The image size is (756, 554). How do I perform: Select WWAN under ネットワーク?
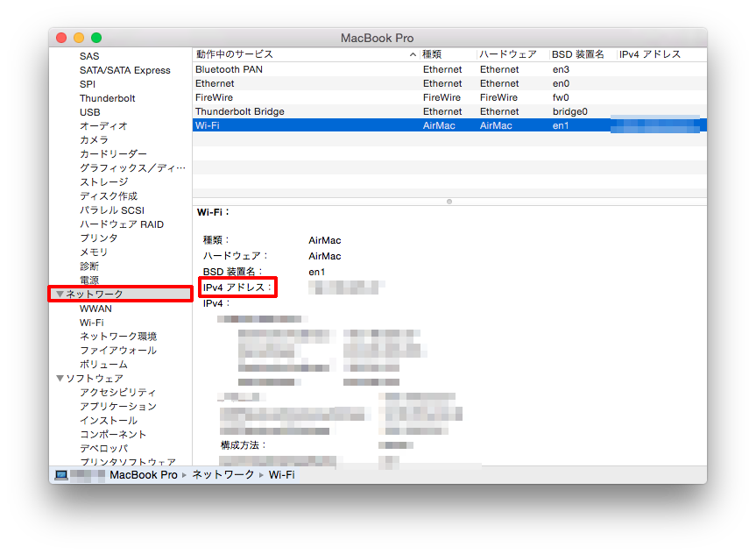click(95, 309)
